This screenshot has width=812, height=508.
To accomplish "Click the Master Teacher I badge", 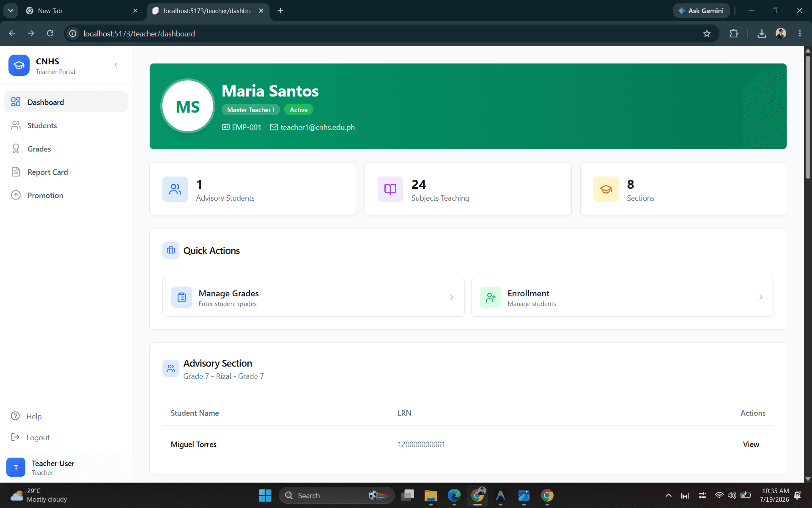I will click(x=250, y=110).
